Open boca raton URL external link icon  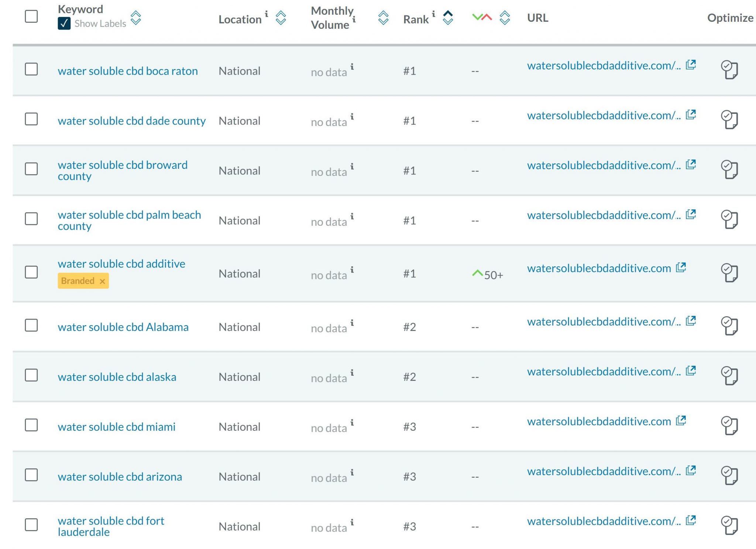(691, 65)
